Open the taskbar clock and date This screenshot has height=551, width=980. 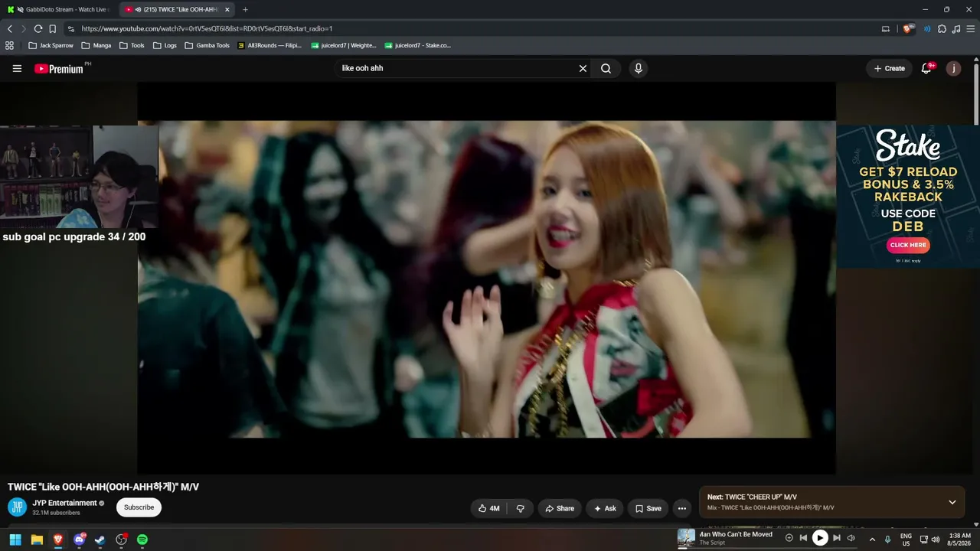pyautogui.click(x=959, y=540)
